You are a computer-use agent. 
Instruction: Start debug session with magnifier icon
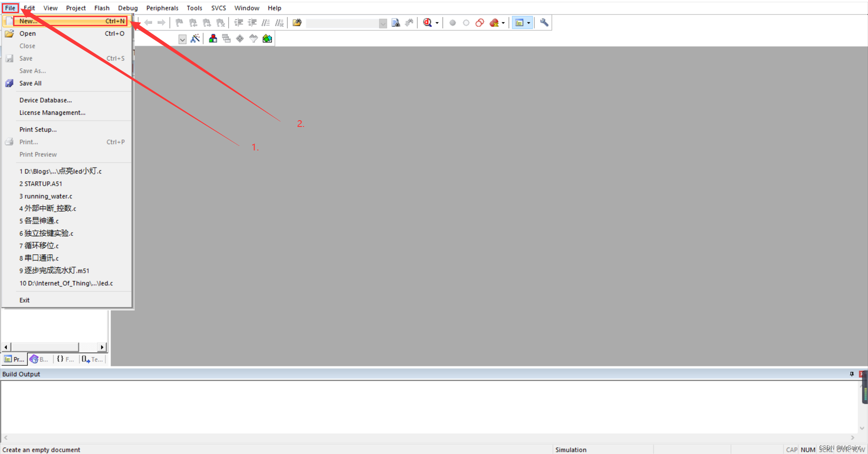click(427, 23)
